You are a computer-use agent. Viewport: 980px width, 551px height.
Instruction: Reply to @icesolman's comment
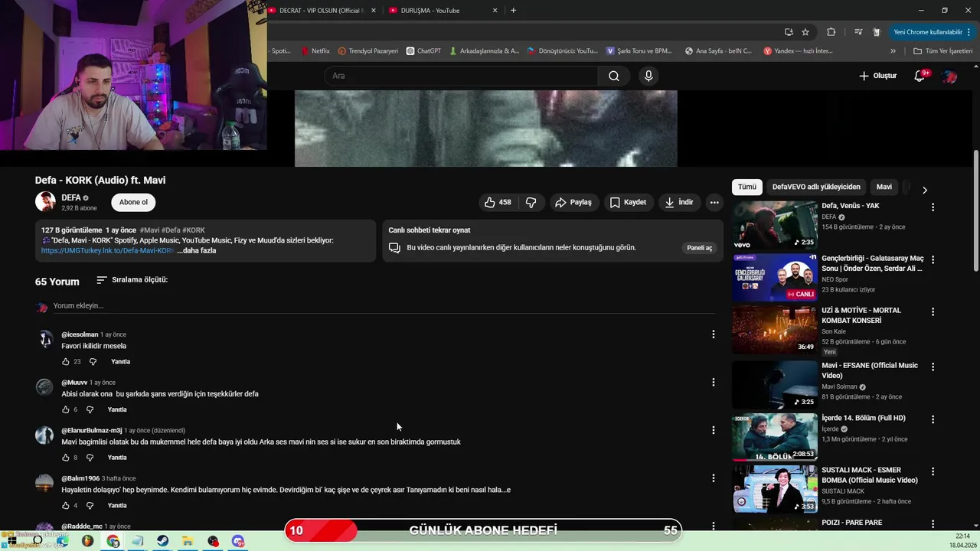coord(120,361)
